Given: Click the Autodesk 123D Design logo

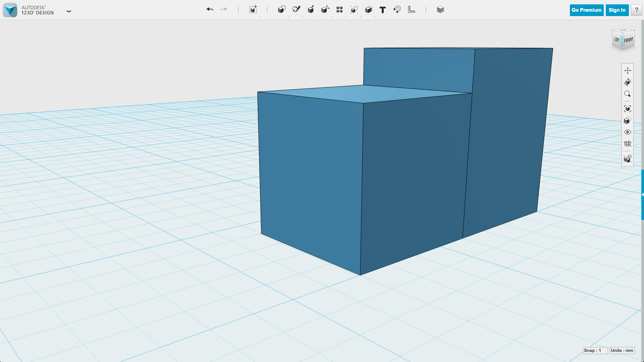Looking at the screenshot, I should 10,10.
